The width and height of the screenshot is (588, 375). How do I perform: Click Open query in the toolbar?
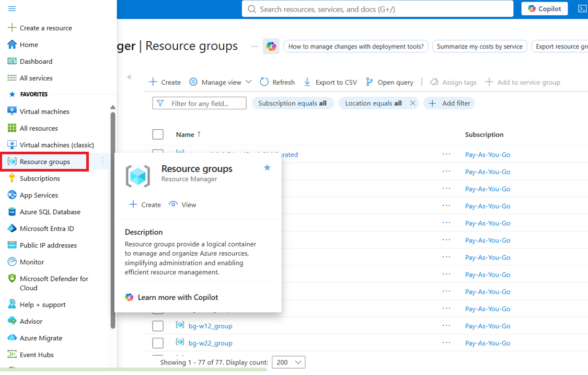389,82
